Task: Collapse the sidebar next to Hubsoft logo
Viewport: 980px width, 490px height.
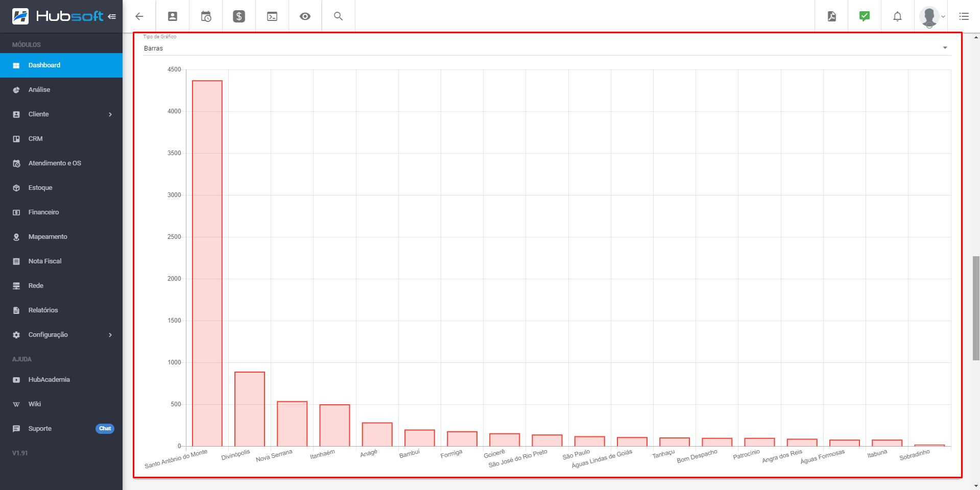Action: coord(112,16)
